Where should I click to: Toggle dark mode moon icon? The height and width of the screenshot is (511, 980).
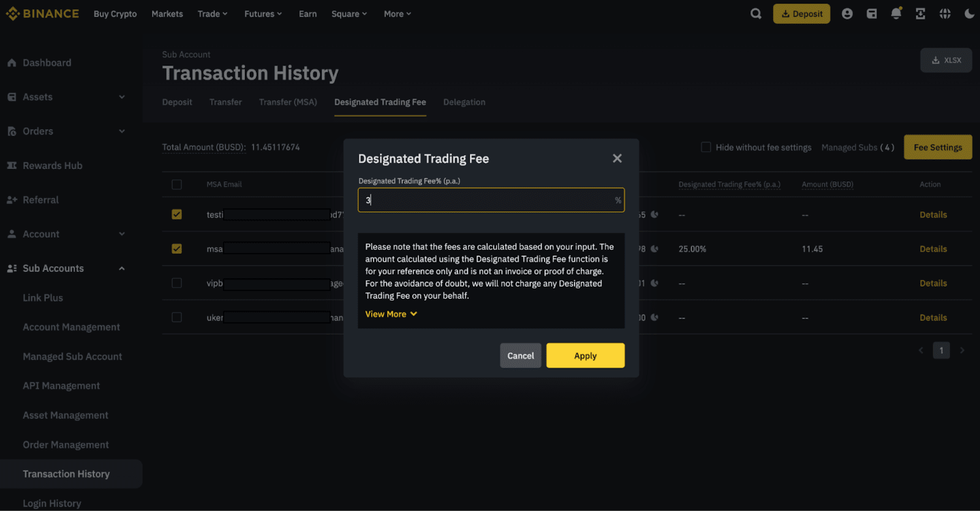pyautogui.click(x=969, y=13)
